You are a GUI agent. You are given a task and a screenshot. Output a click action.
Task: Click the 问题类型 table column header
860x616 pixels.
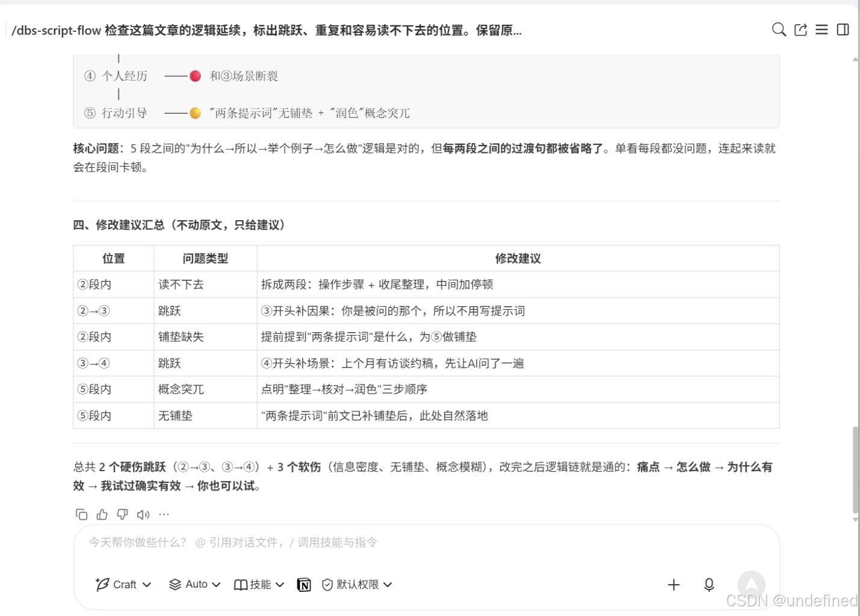[205, 259]
